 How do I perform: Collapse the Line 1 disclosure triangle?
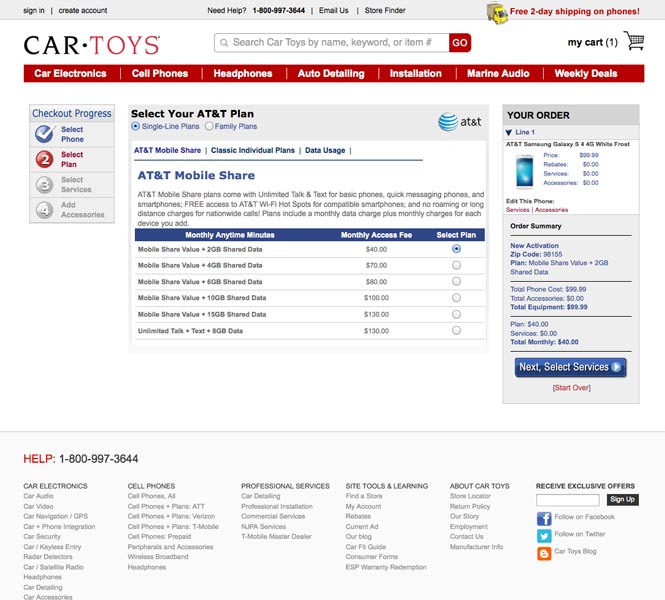point(509,132)
